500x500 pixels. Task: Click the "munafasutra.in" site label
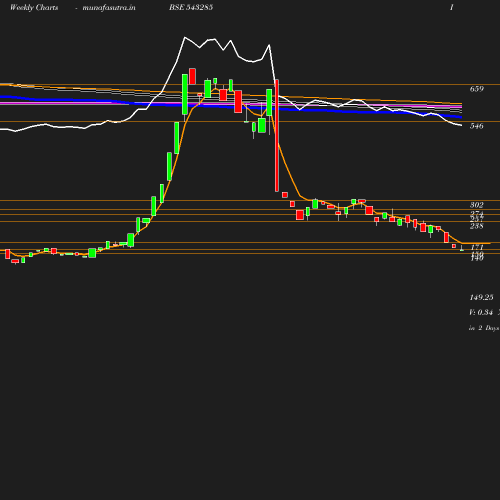click(109, 7)
